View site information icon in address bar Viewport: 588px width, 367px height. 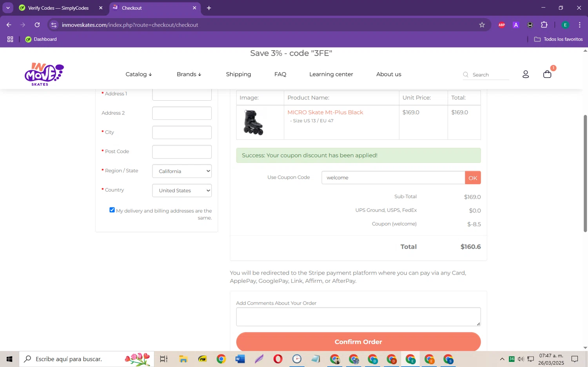[54, 25]
